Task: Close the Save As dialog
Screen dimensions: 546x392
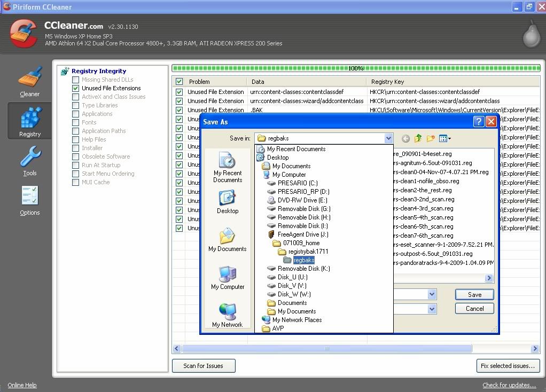Action: coord(491,122)
